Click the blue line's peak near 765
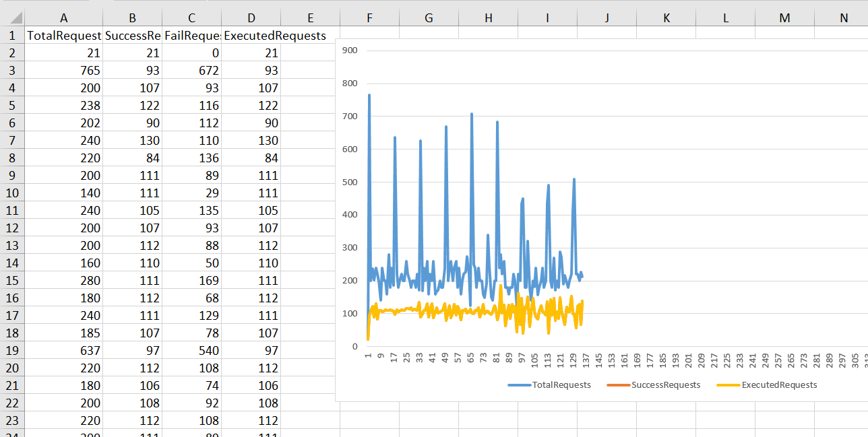868x437 pixels. point(369,96)
